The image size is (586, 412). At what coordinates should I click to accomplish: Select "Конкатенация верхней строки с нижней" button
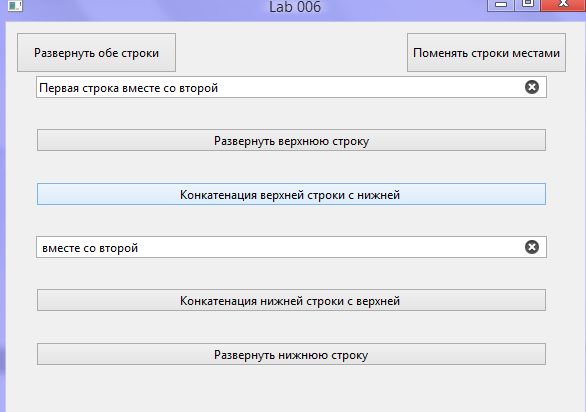pos(291,194)
